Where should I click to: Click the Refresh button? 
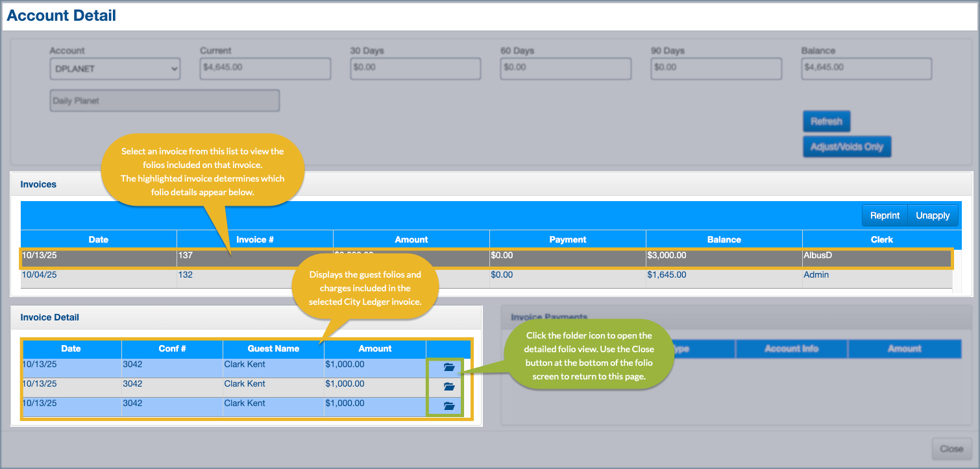point(826,121)
